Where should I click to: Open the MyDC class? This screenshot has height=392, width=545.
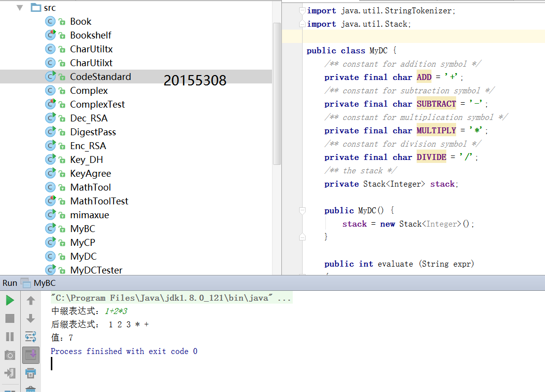coord(83,256)
